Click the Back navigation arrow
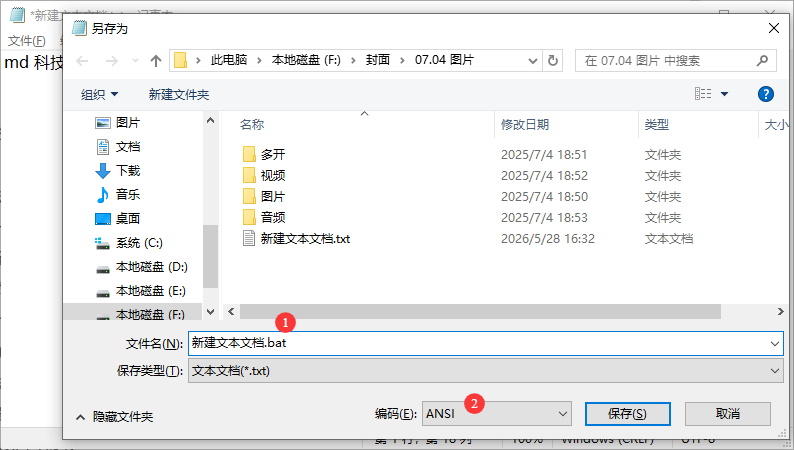The image size is (794, 450). coord(82,61)
